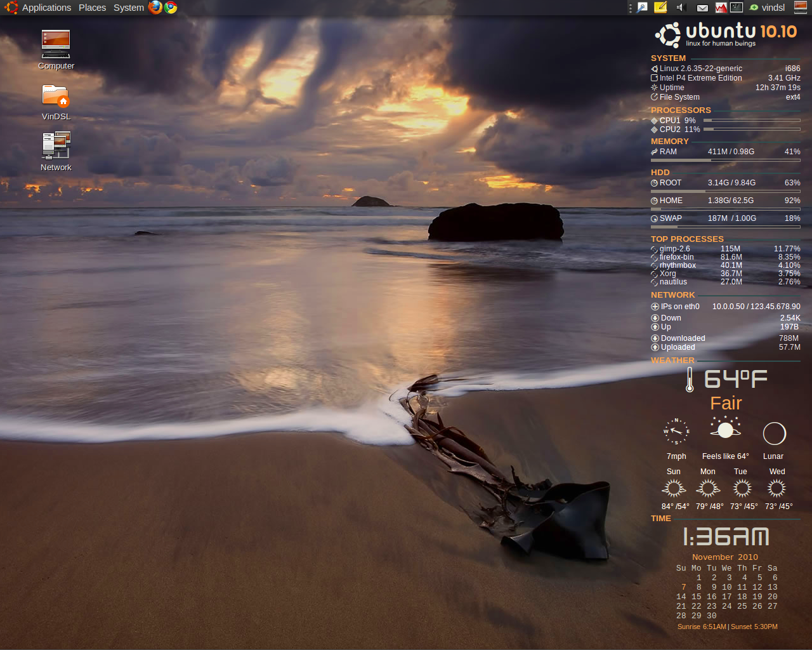812x650 pixels.
Task: Mute sound via the speaker tray icon
Action: tap(680, 8)
